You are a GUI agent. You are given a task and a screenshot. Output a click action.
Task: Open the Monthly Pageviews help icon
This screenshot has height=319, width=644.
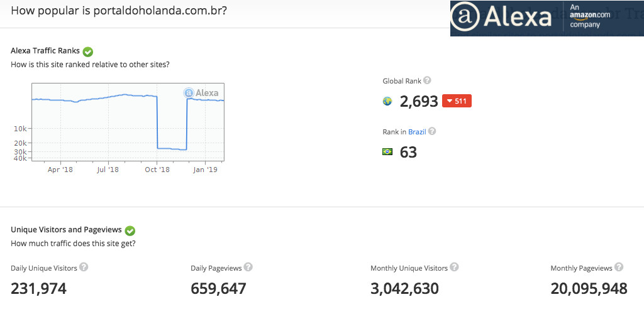[x=619, y=267]
